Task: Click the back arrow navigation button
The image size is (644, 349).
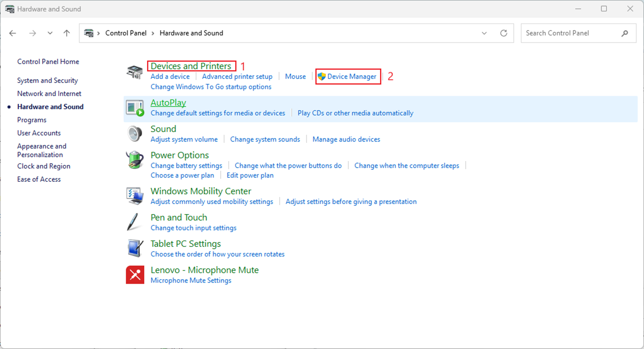Action: 13,33
